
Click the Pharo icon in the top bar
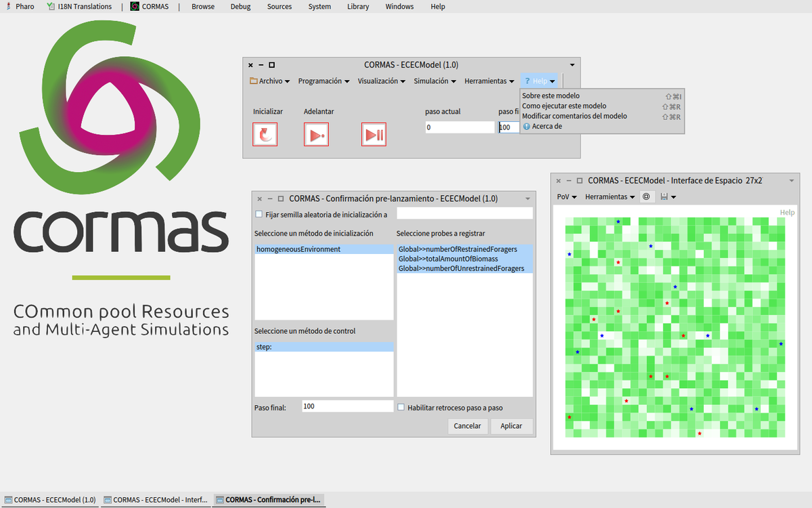[7, 6]
